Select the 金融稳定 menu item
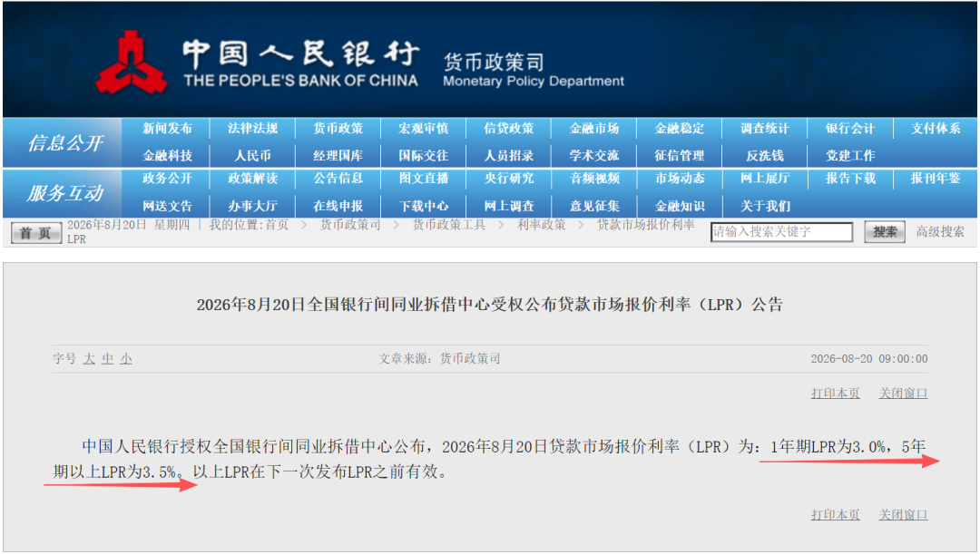 pos(680,129)
